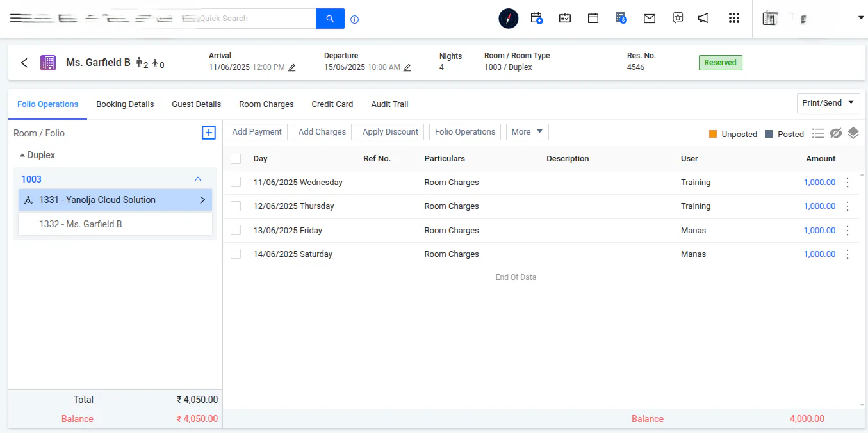
Task: Click the purple building guest icon
Action: pos(48,63)
